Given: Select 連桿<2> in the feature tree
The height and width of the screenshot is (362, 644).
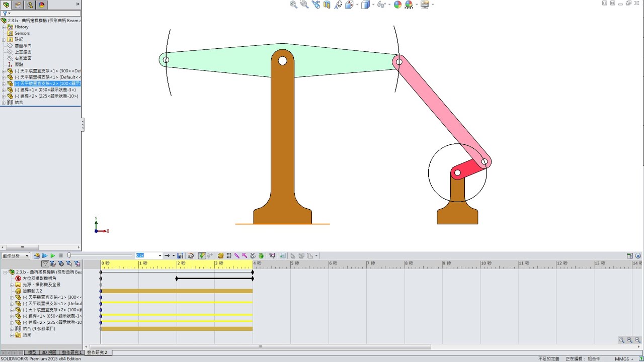Looking at the screenshot, I should [x=46, y=96].
